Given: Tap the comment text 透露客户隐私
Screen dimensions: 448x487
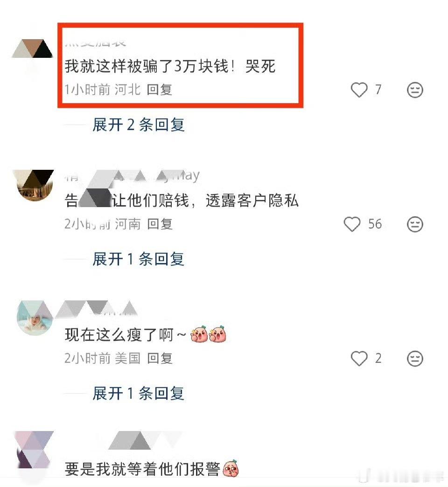Looking at the screenshot, I should pos(252,200).
